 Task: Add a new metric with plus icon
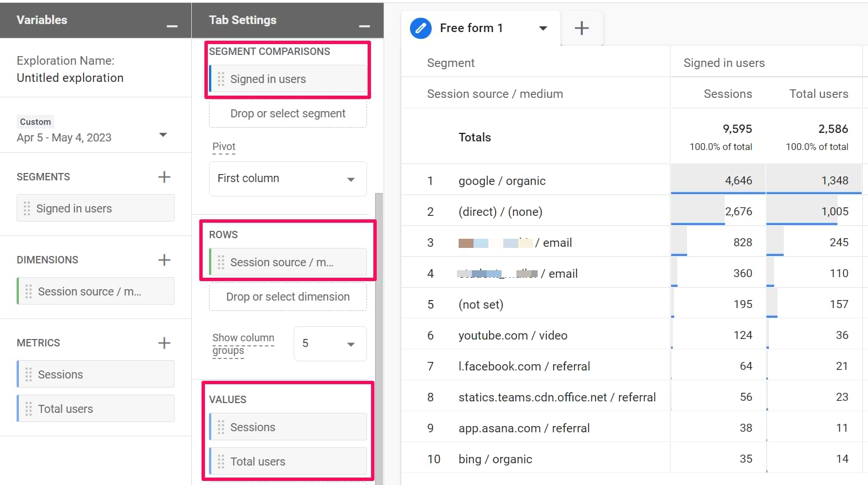click(164, 343)
